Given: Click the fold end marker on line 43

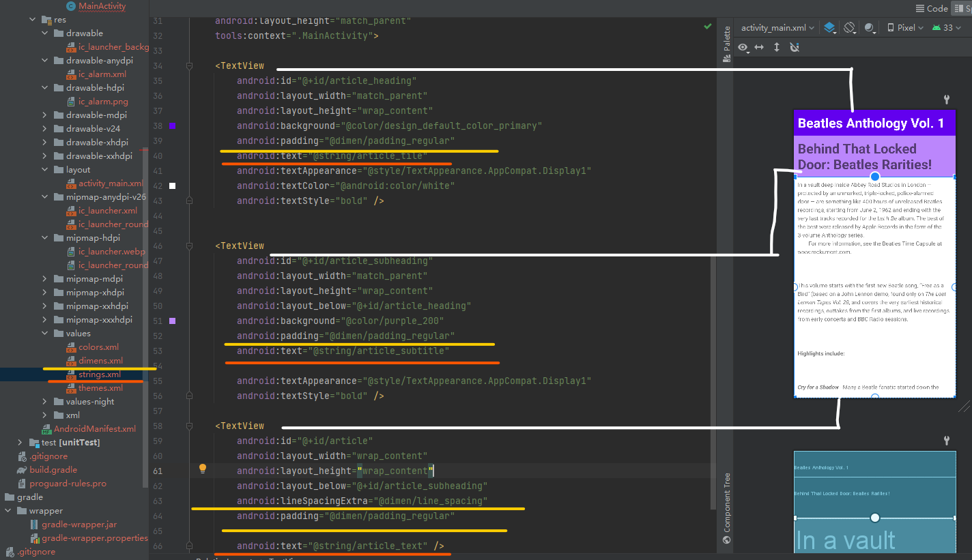Looking at the screenshot, I should [189, 201].
